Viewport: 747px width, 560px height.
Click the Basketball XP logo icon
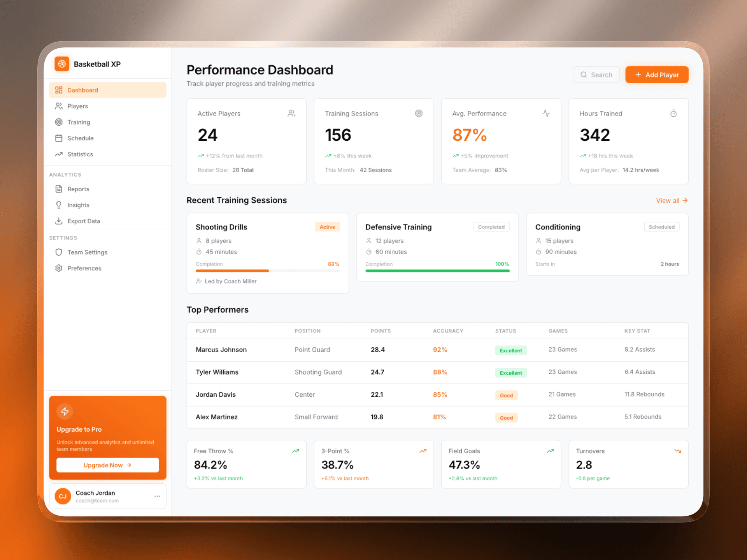pyautogui.click(x=62, y=64)
